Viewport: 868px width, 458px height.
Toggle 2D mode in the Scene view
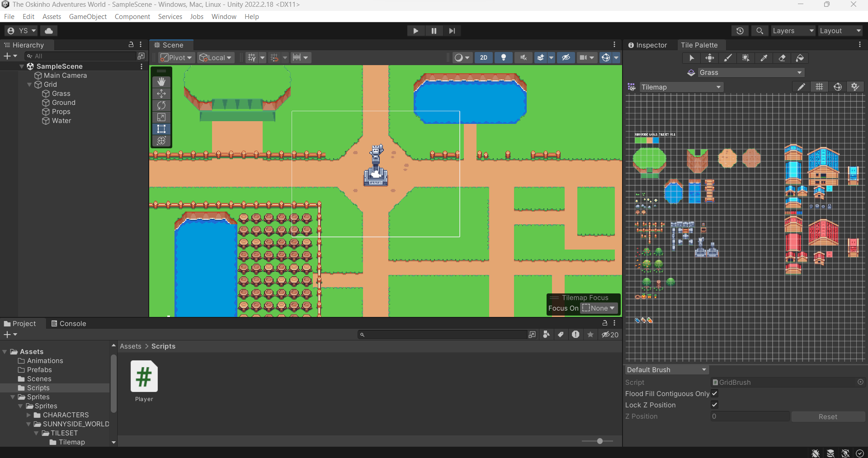[484, 57]
